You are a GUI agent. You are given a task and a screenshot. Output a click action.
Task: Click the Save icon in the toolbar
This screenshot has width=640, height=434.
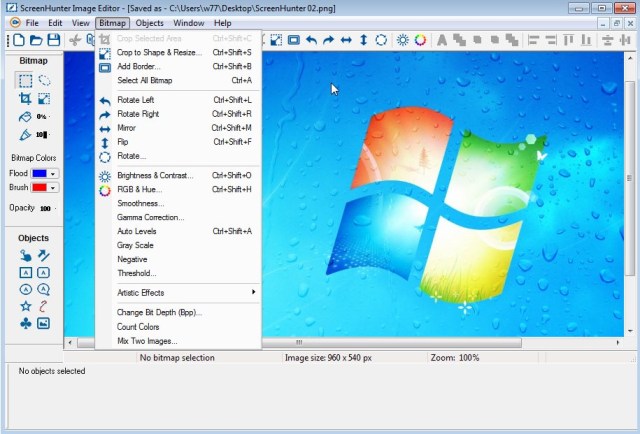(x=54, y=40)
